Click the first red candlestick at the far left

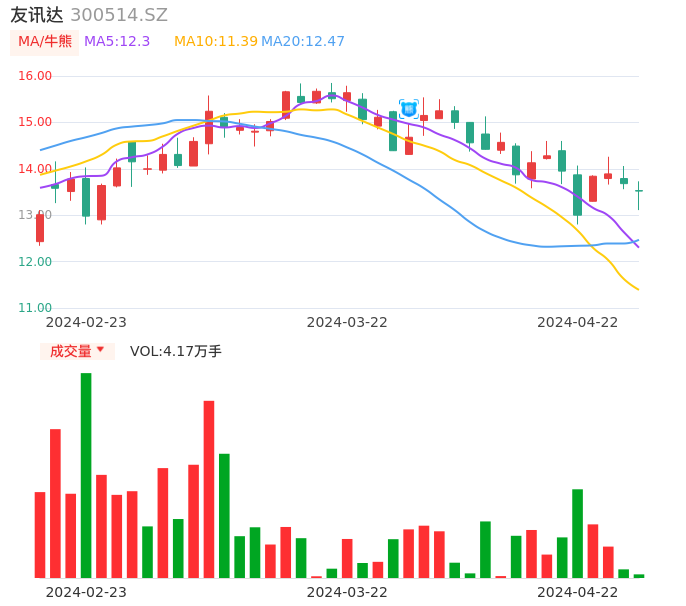click(x=40, y=228)
